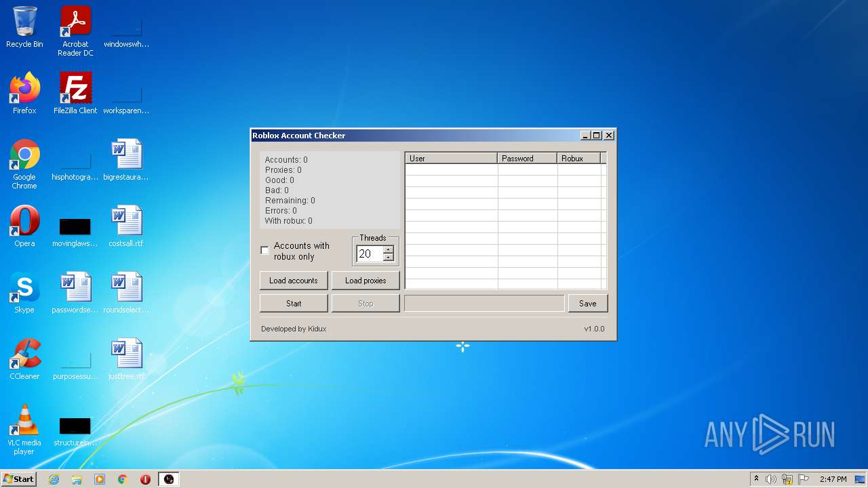The image size is (868, 488).
Task: Open Skype desktop shortcut
Action: click(x=24, y=292)
